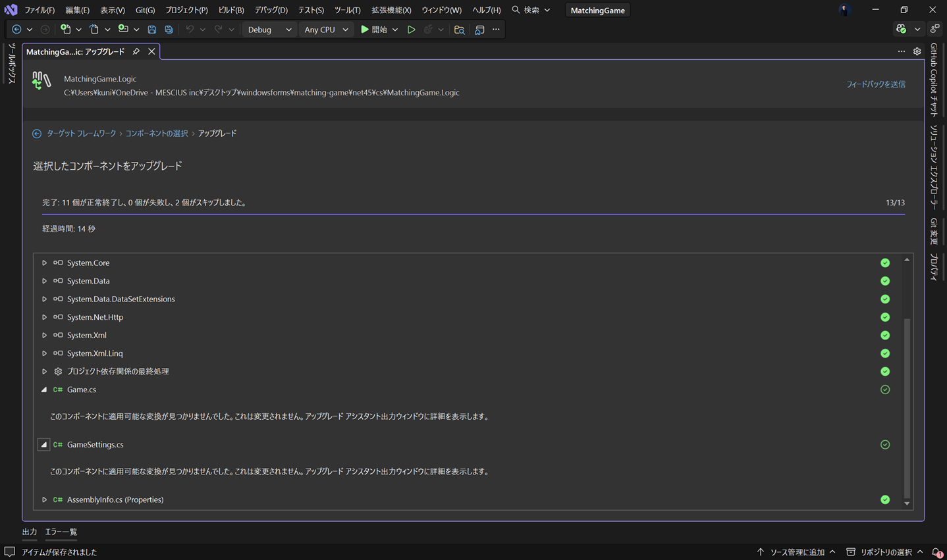Screen dimensions: 947x560
Task: Click the 開始 start debugging button
Action: 374,30
